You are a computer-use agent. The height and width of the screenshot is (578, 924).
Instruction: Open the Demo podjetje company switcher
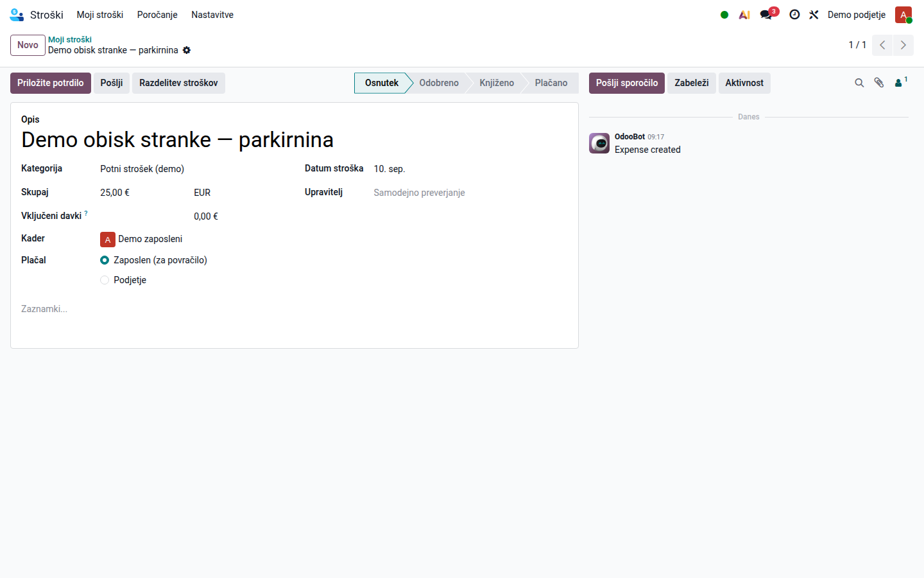(857, 15)
